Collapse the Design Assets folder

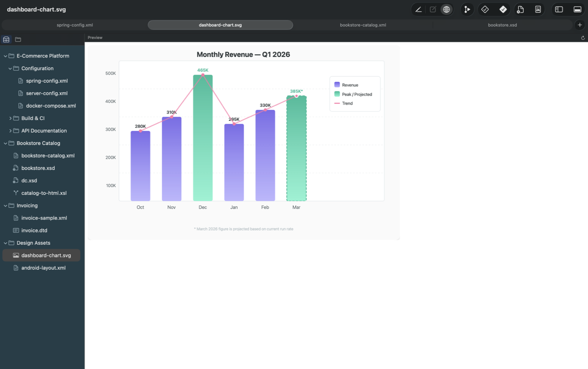coord(5,243)
